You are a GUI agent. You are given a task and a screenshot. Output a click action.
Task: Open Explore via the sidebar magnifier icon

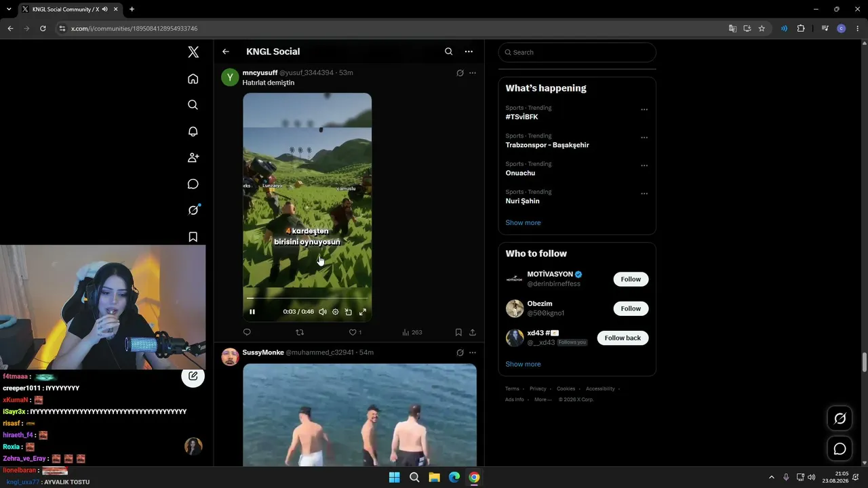193,105
